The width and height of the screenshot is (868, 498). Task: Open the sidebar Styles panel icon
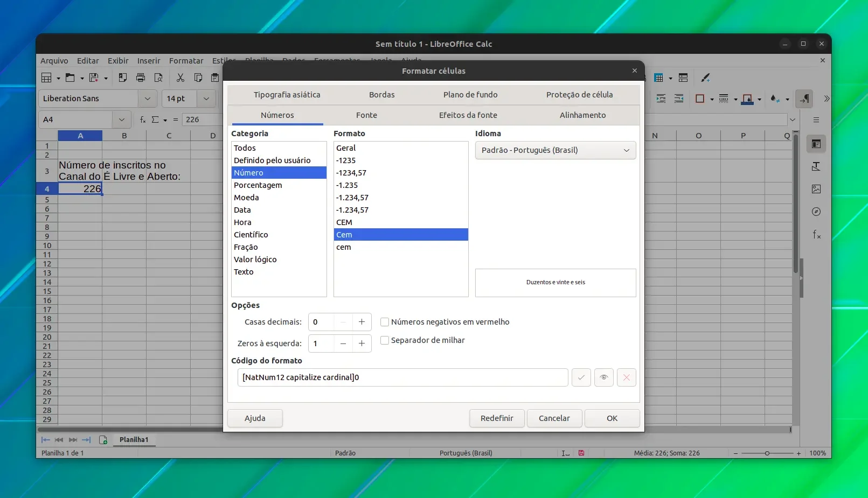pos(816,166)
